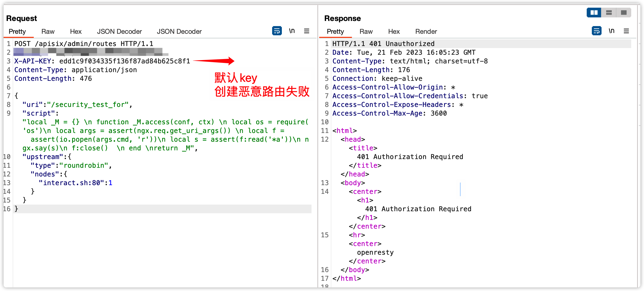Toggle word wrap icon in Response panel

tap(596, 31)
